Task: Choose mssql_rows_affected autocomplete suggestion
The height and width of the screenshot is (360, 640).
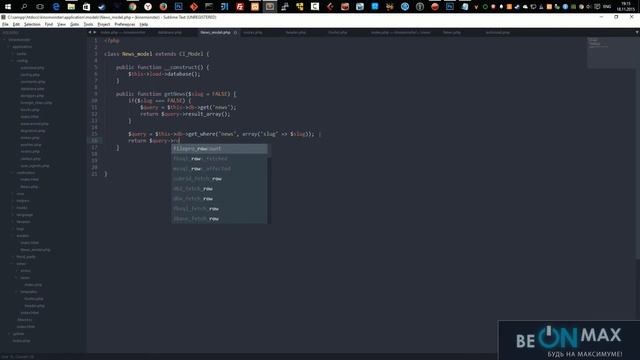Action: [219, 169]
